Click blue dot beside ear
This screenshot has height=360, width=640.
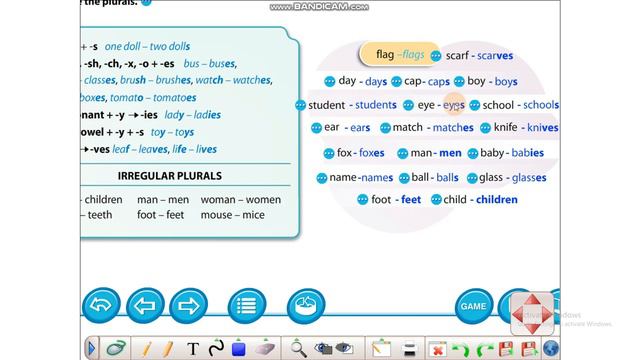pos(316,128)
